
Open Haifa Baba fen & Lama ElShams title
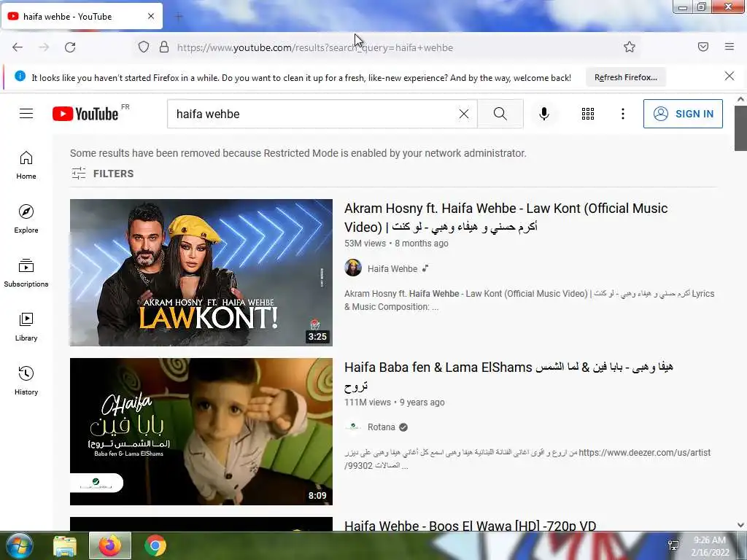coord(508,376)
